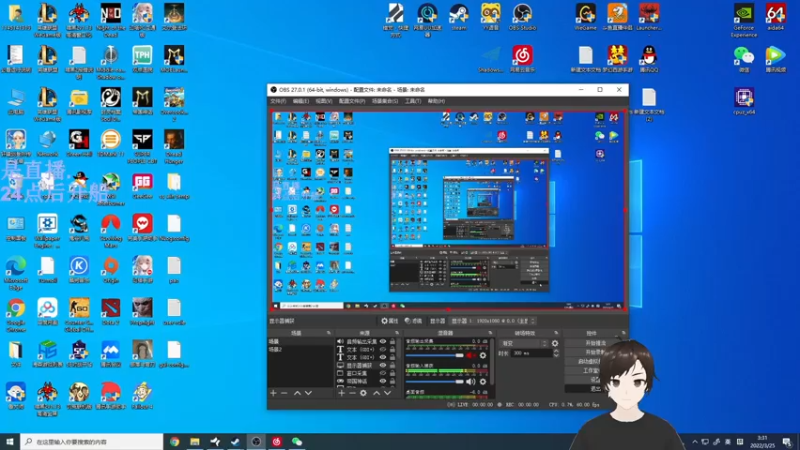Open the 配置文件(P) menu in OBS
Image resolution: width=800 pixels, height=450 pixels.
coord(352,101)
